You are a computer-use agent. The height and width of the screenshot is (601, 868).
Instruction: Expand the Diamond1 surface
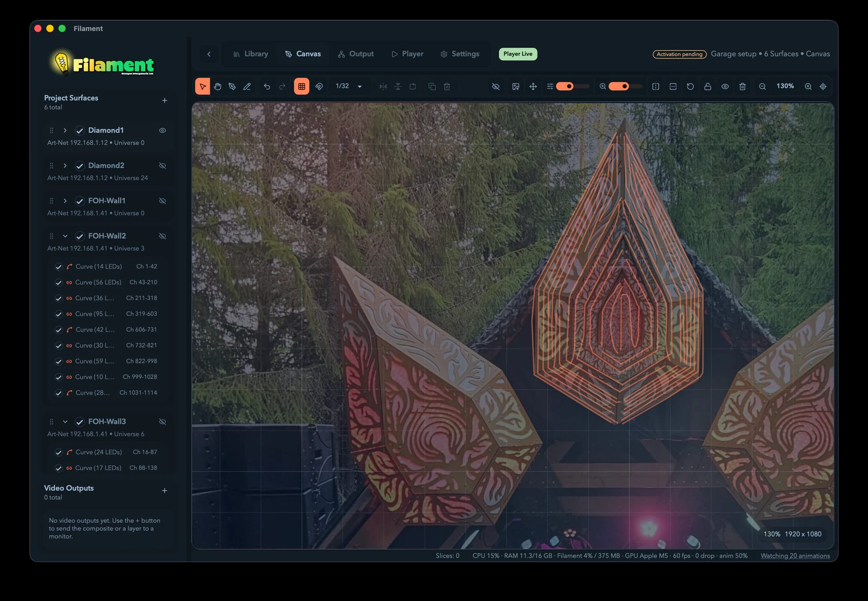point(65,130)
